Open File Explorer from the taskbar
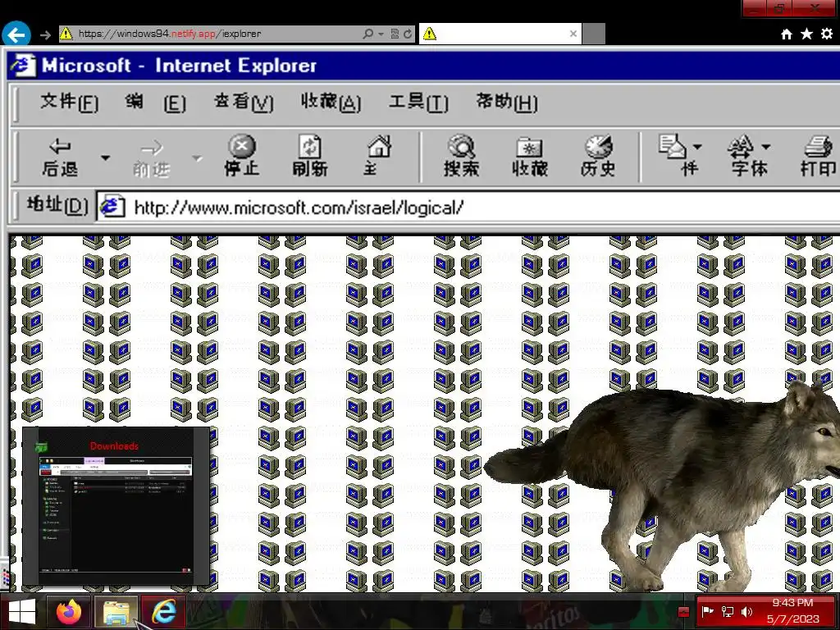 pyautogui.click(x=116, y=612)
